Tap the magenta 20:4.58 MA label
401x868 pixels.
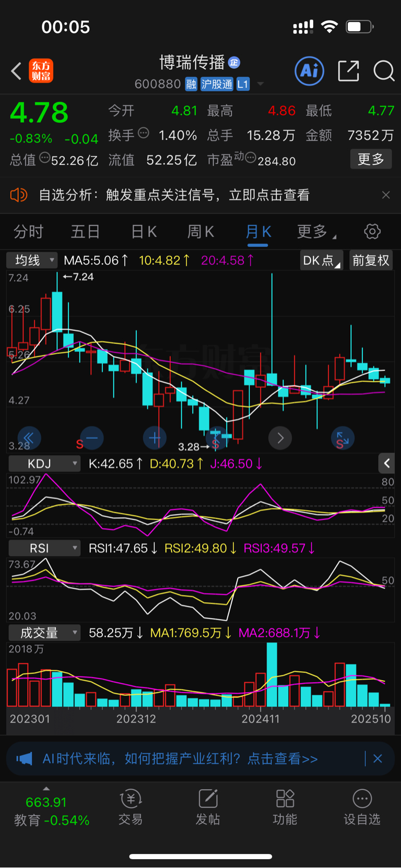228,260
